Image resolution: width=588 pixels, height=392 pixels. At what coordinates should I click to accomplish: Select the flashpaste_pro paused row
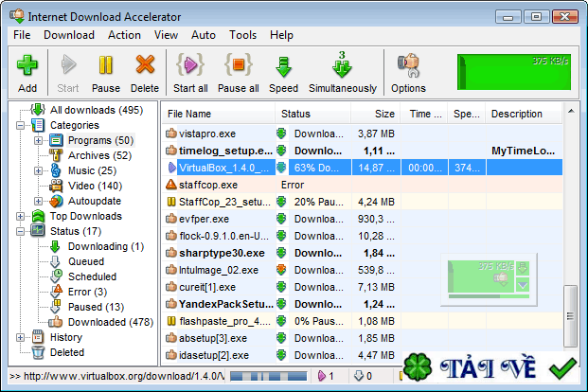click(363, 321)
